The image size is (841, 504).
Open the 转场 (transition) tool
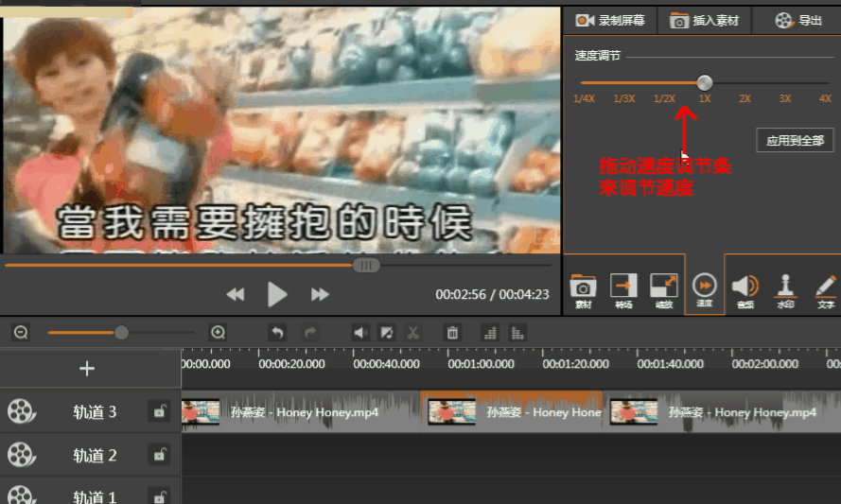pyautogui.click(x=623, y=291)
